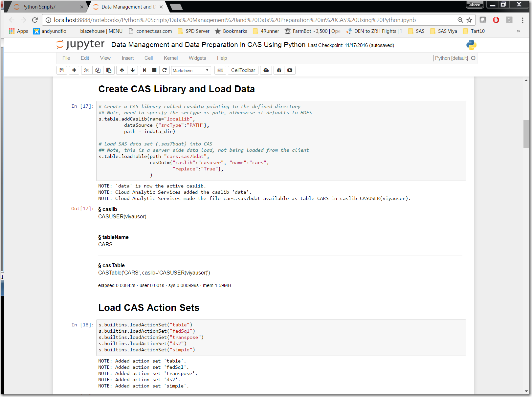Open the Widgets menu
The height and width of the screenshot is (397, 532).
pos(197,58)
